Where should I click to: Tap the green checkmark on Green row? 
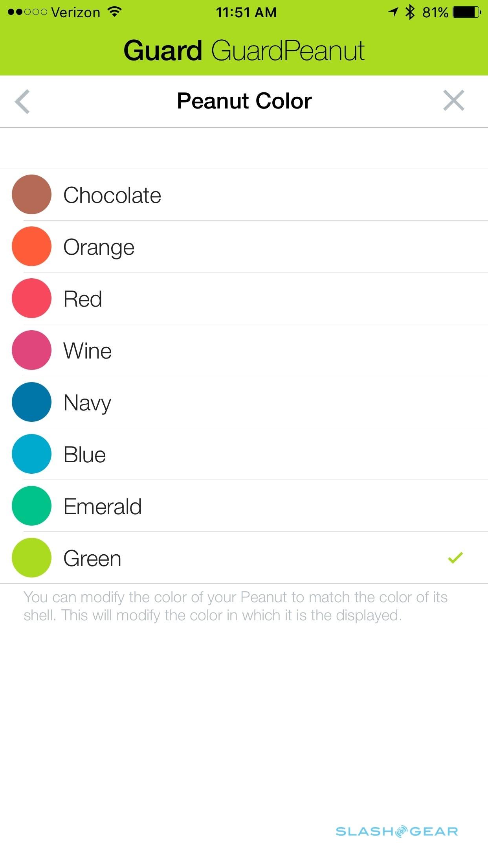pyautogui.click(x=455, y=558)
